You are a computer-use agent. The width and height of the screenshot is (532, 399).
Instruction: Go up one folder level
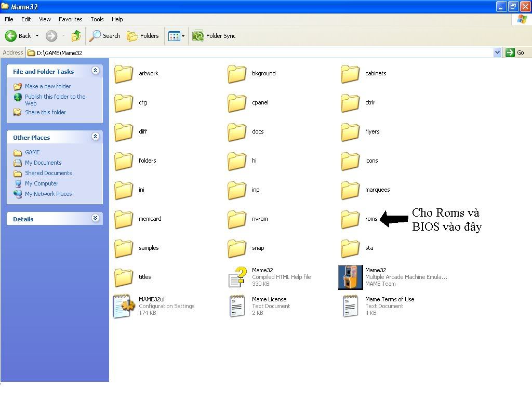coord(76,36)
